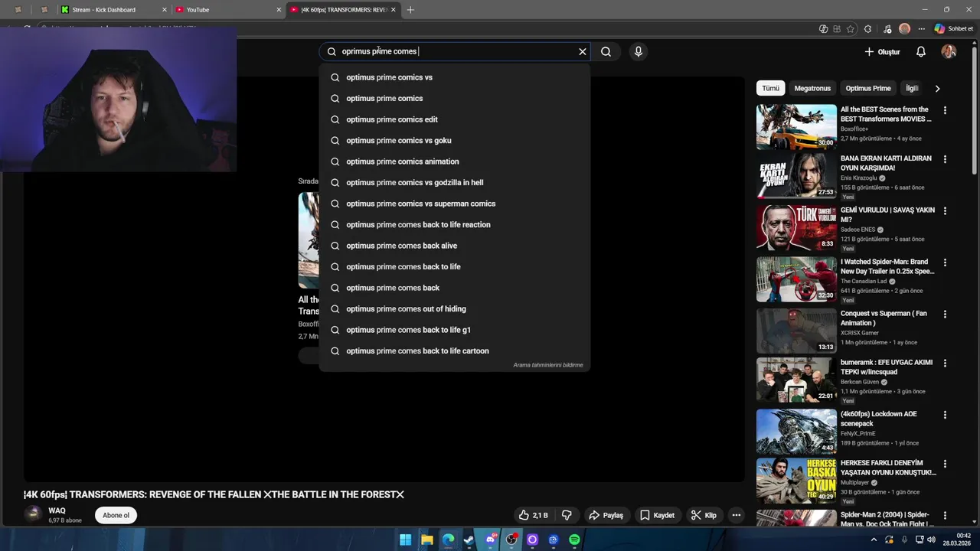Open "All the BEST Scenes" thumbnail
This screenshot has width=980, height=551.
796,126
